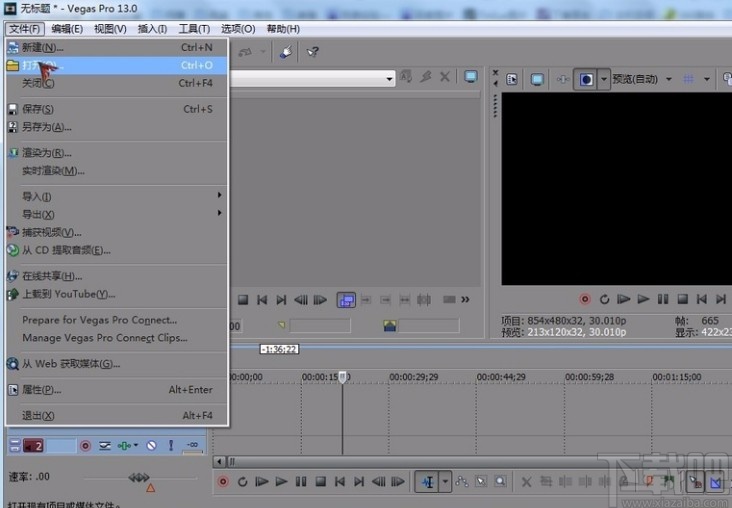Choose 新建(N)... from the file menu
732x508 pixels.
(x=117, y=48)
